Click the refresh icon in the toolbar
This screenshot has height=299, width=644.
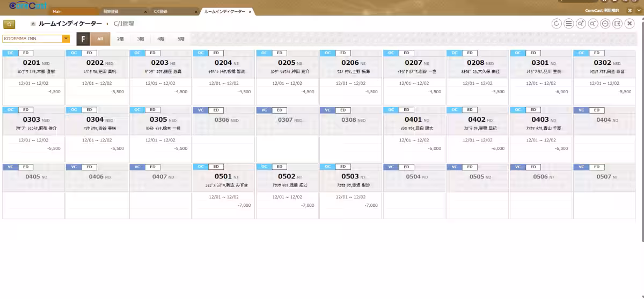557,24
